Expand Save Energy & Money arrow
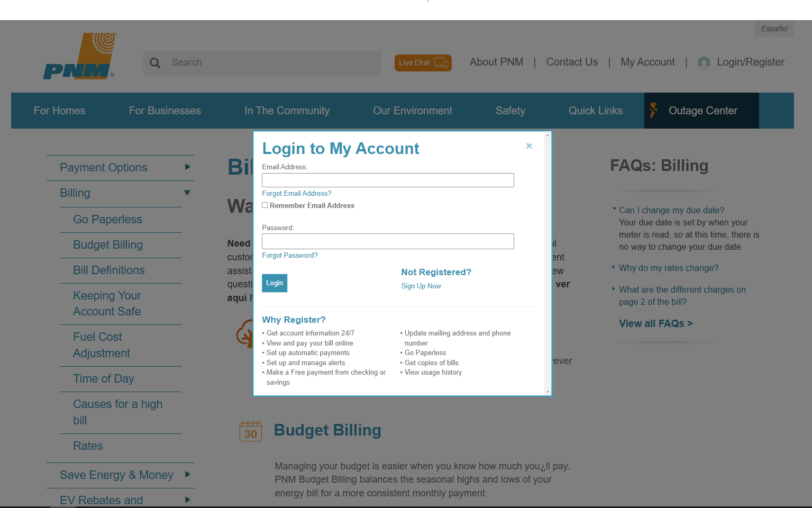 pos(187,475)
